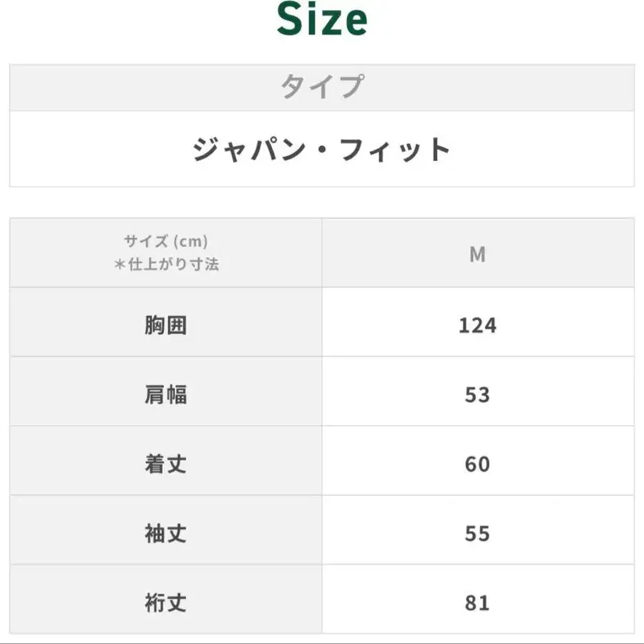Click the body length measurement number
The width and height of the screenshot is (644, 644).
(477, 464)
